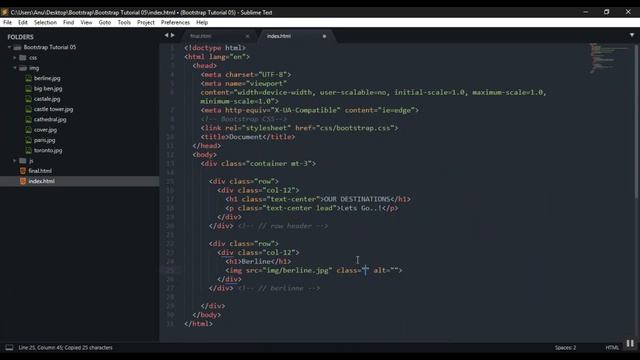
Task: Toggle the sidebar with status bar panel icon
Action: [9, 348]
